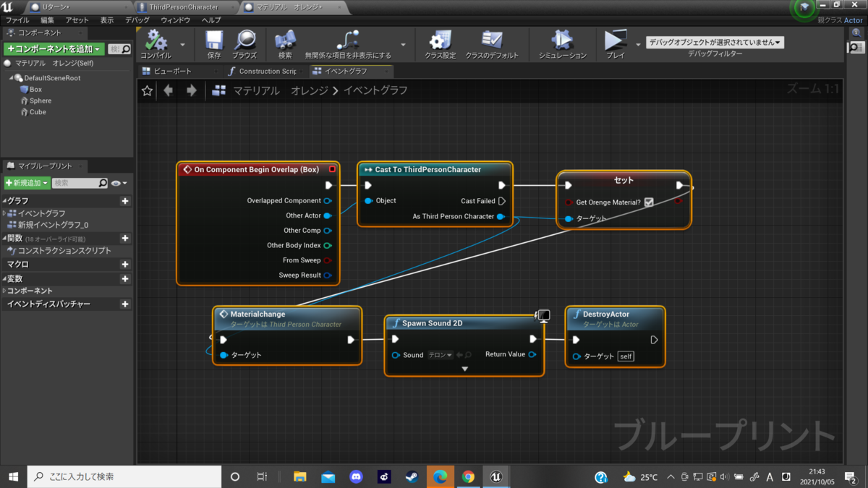Start Simulation (シミュレーション) icon

point(562,40)
